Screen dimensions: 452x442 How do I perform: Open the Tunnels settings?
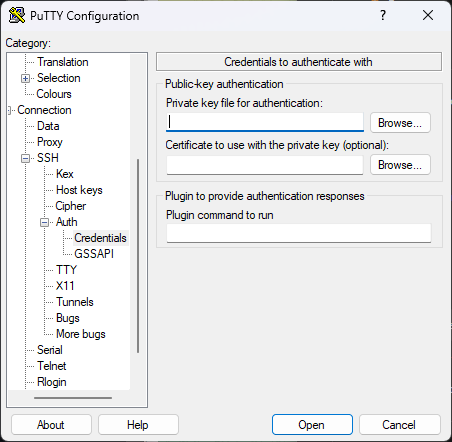tap(75, 302)
